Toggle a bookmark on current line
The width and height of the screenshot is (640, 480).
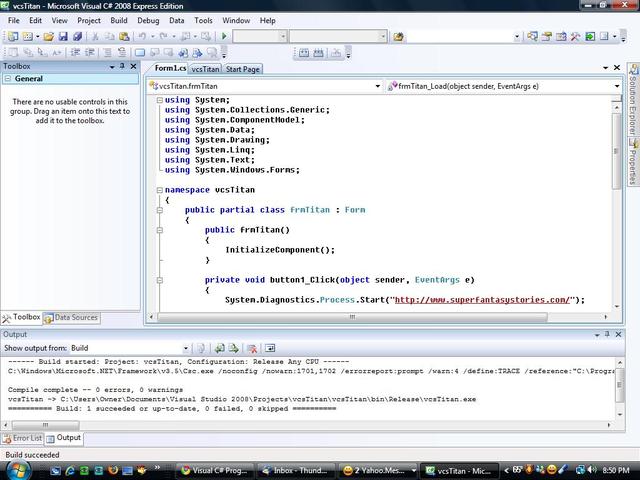click(140, 52)
